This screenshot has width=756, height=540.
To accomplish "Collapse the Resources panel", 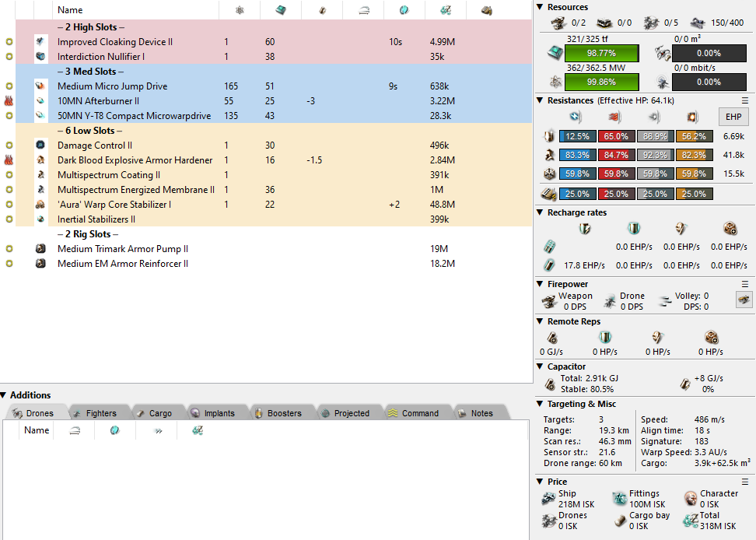I will [541, 7].
